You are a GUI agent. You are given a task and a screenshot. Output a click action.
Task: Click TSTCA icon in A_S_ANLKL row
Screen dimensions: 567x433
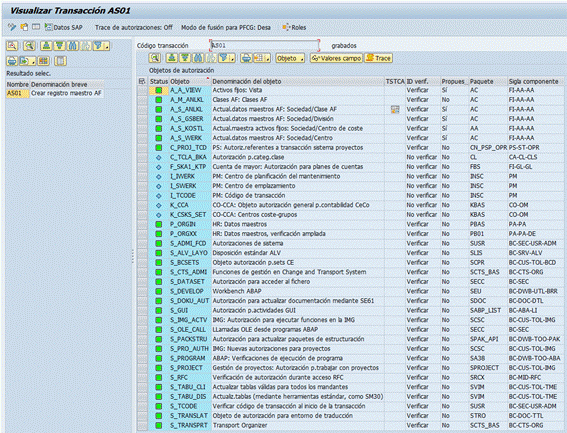pyautogui.click(x=395, y=109)
